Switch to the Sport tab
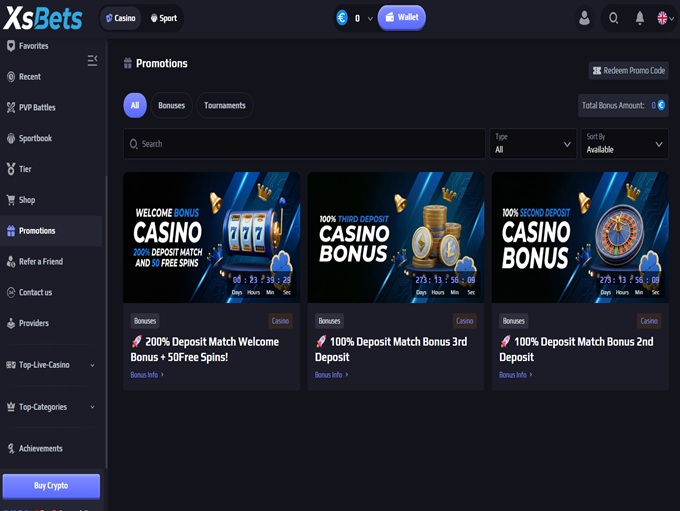 pos(163,18)
